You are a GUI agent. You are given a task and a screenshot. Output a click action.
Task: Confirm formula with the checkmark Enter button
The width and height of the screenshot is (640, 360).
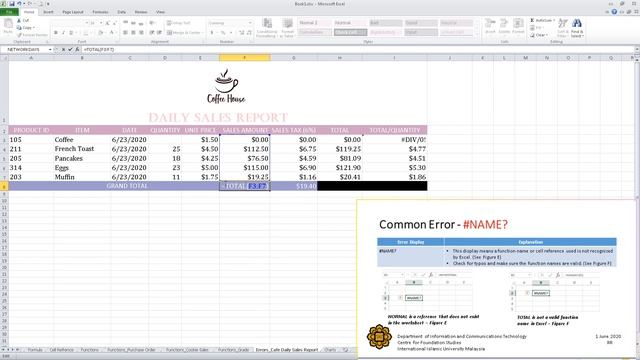coord(70,49)
